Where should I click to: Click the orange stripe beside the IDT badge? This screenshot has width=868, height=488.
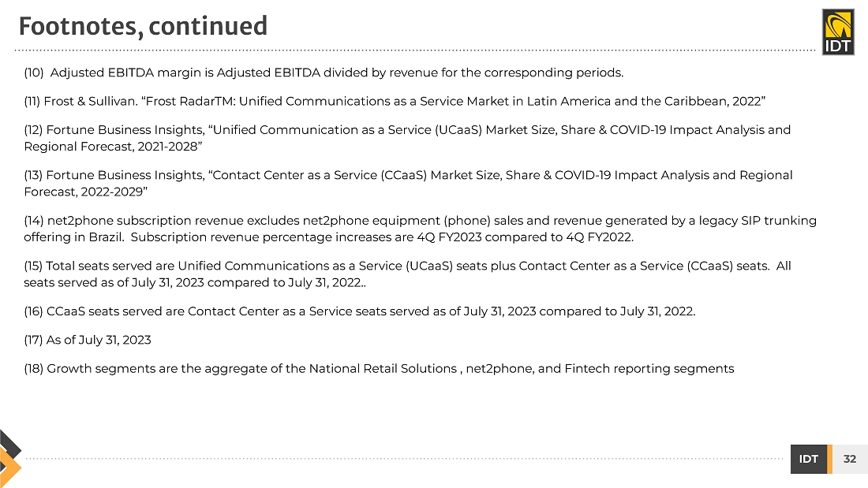829,459
